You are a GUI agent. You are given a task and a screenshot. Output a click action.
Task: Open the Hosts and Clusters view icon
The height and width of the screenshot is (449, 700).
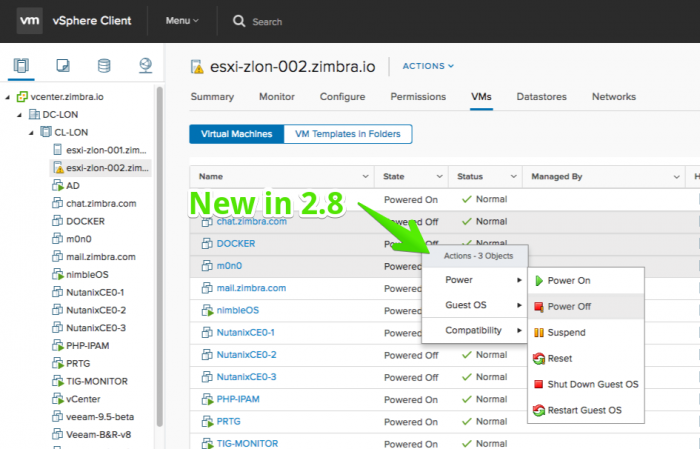pyautogui.click(x=21, y=66)
